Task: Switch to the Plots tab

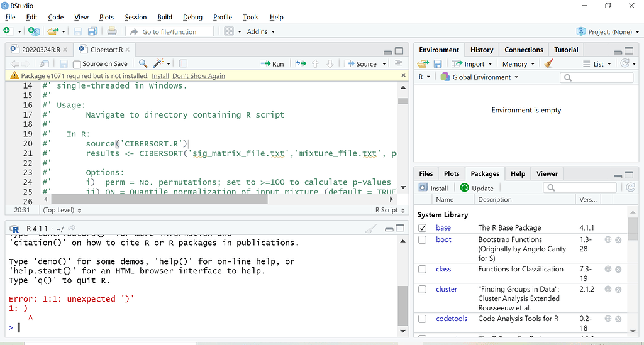Action: [452, 174]
